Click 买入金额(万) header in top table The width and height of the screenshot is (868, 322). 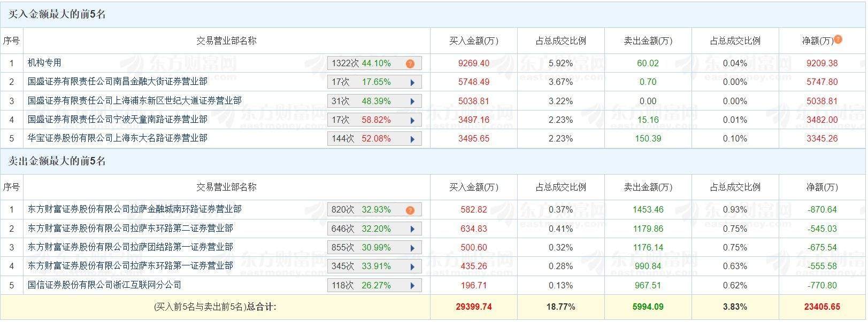(473, 41)
